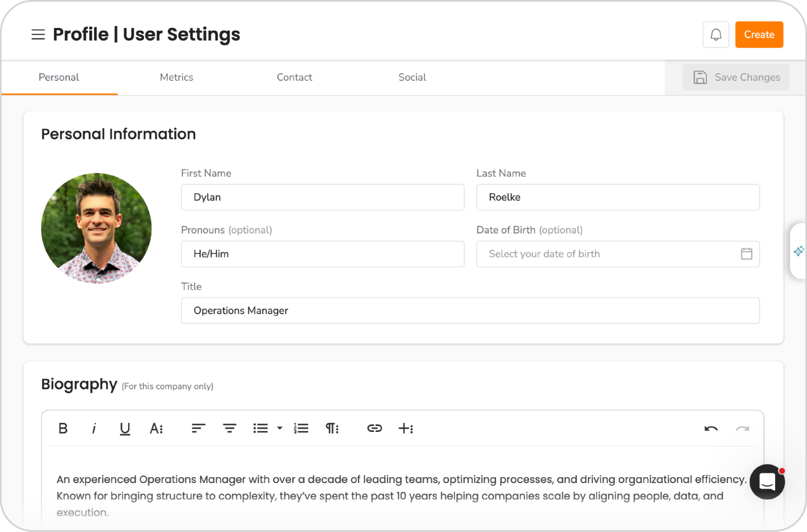
Task: Select the left align option
Action: click(198, 428)
